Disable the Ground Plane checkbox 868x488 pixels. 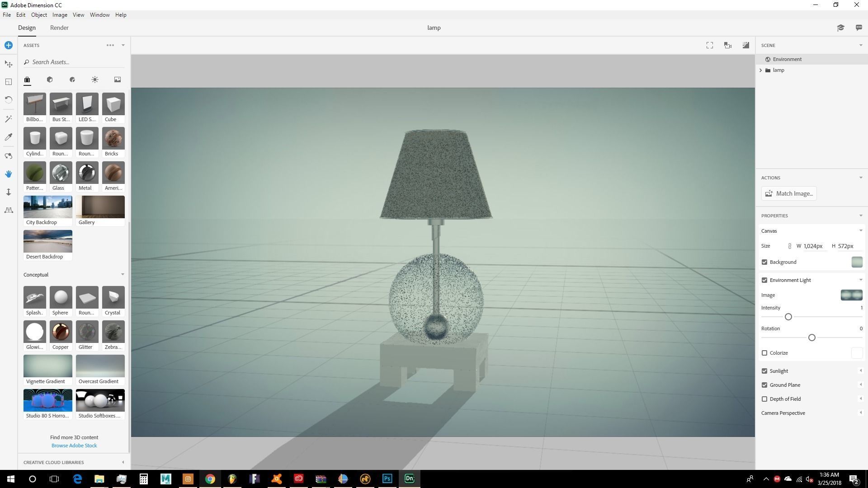(x=764, y=385)
